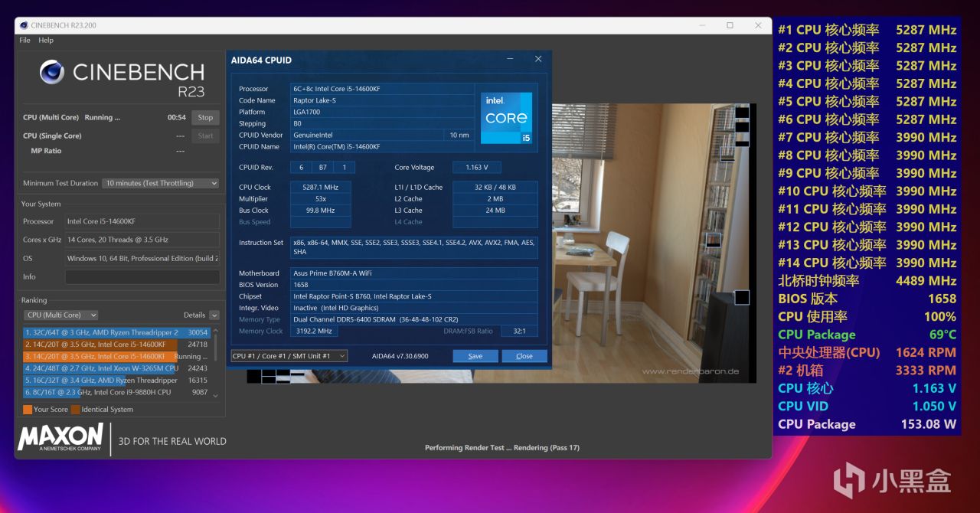Click the CPU VID 1.050 V overlay row
This screenshot has width=980, height=513.
(867, 406)
